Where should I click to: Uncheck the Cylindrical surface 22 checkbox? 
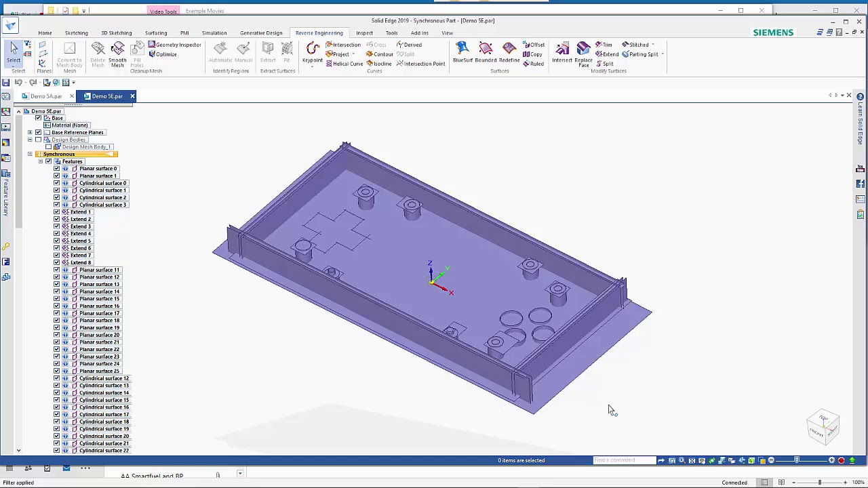57,451
